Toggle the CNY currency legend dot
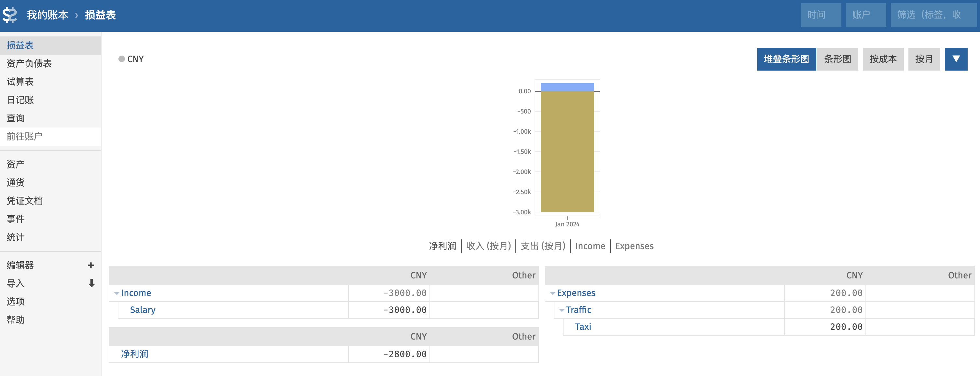 (122, 59)
